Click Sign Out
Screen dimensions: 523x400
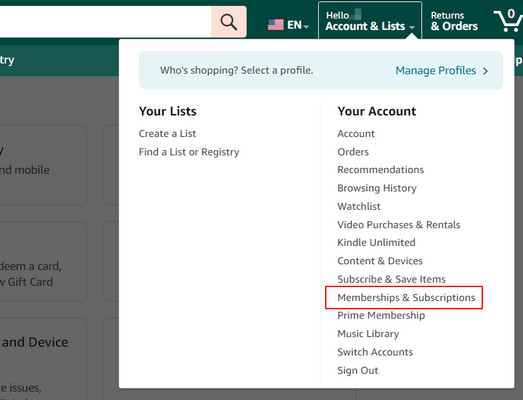point(358,370)
